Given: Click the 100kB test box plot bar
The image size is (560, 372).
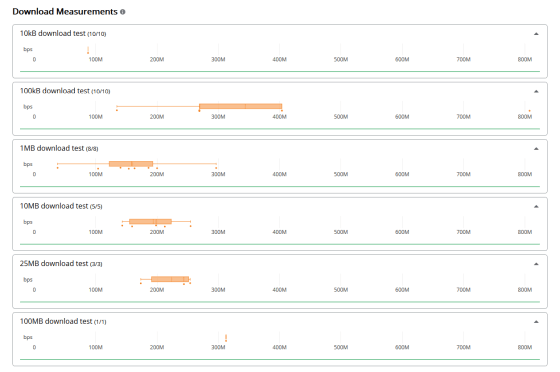Looking at the screenshot, I should point(241,106).
